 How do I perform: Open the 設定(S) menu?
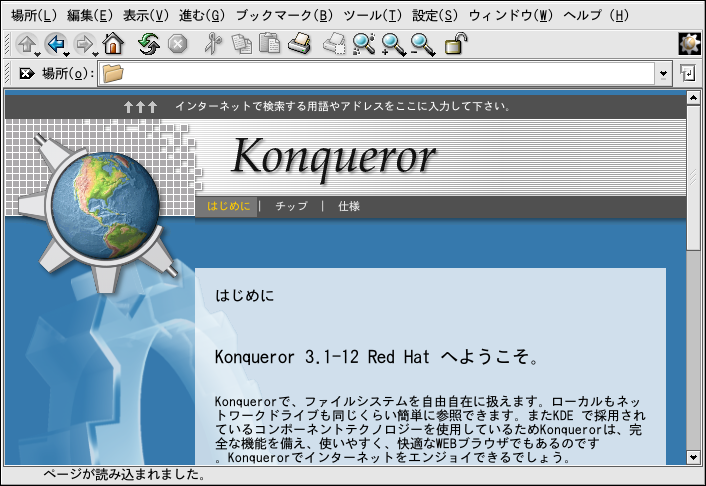click(435, 15)
